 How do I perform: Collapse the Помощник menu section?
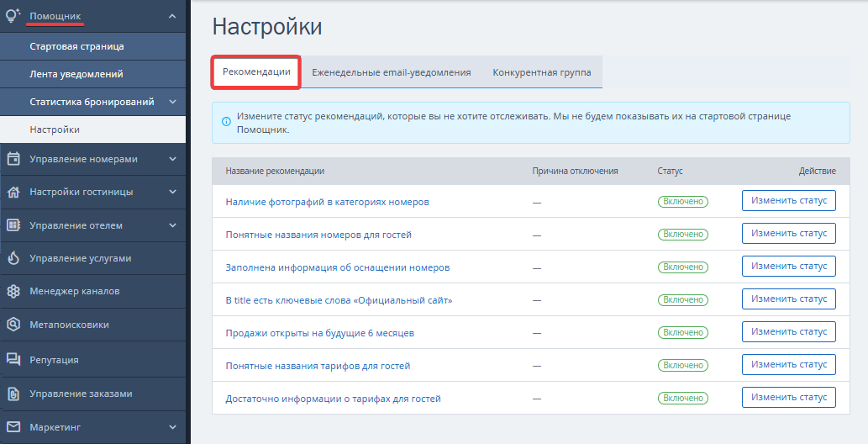point(172,16)
